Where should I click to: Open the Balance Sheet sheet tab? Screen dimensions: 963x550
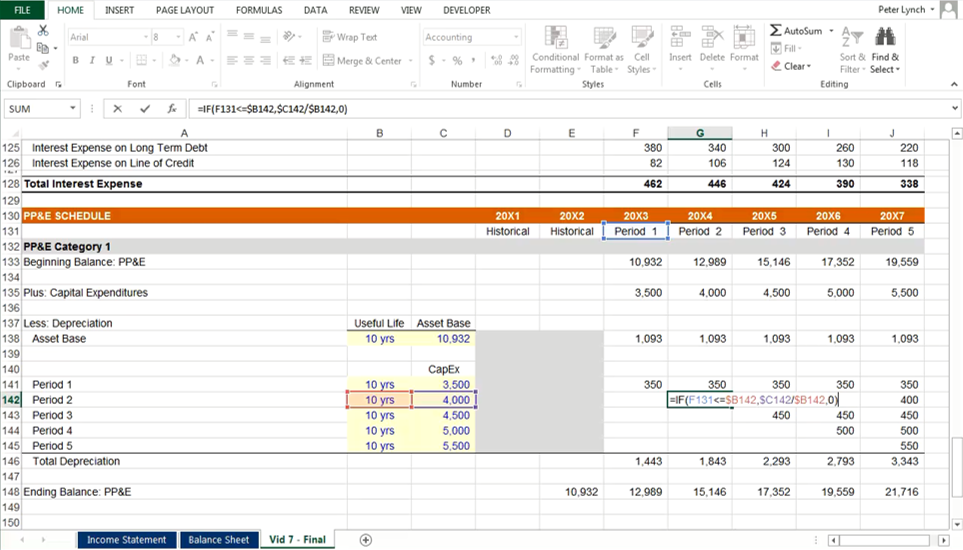[219, 540]
